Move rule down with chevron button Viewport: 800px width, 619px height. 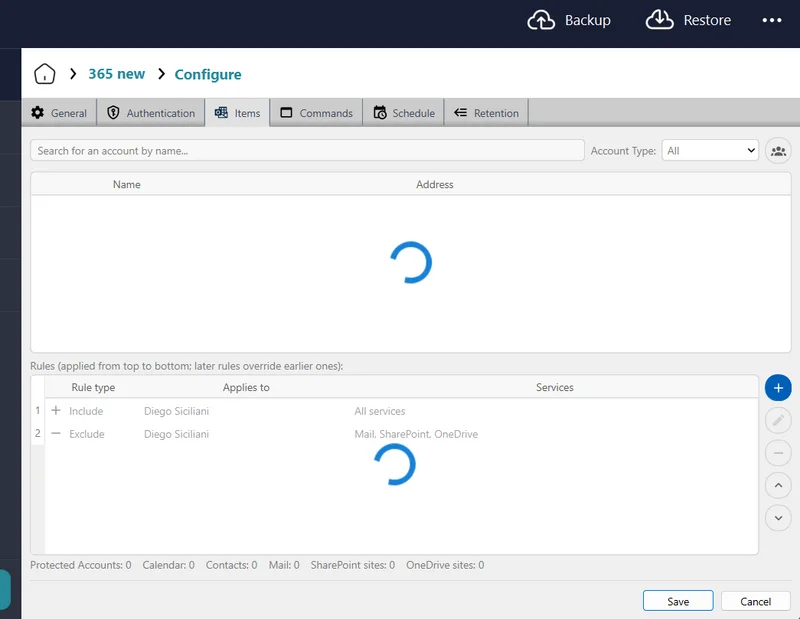click(x=778, y=518)
